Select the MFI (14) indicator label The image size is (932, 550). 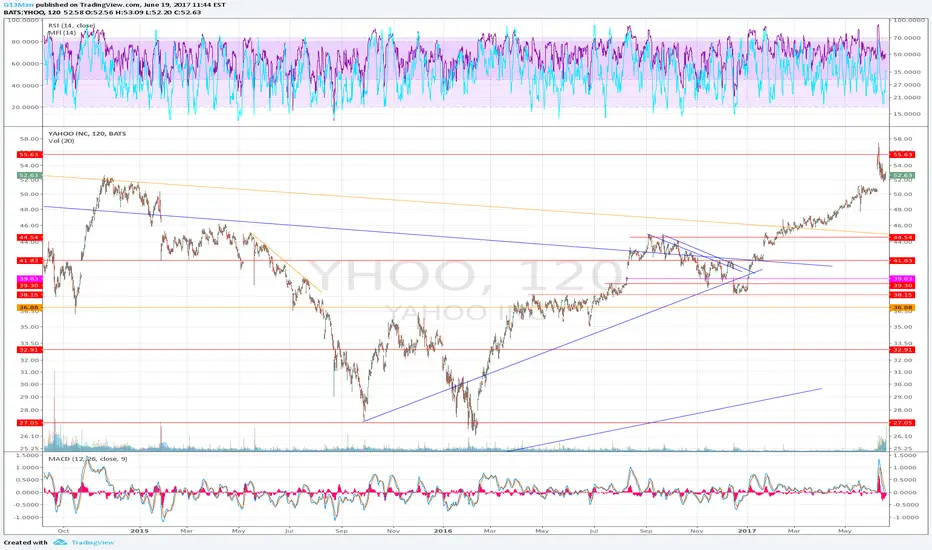pos(62,33)
